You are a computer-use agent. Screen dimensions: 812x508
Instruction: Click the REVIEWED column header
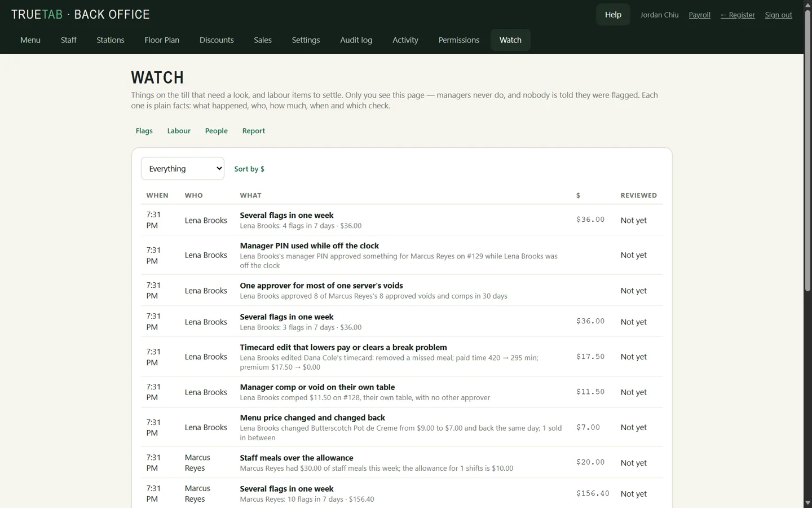pyautogui.click(x=639, y=195)
